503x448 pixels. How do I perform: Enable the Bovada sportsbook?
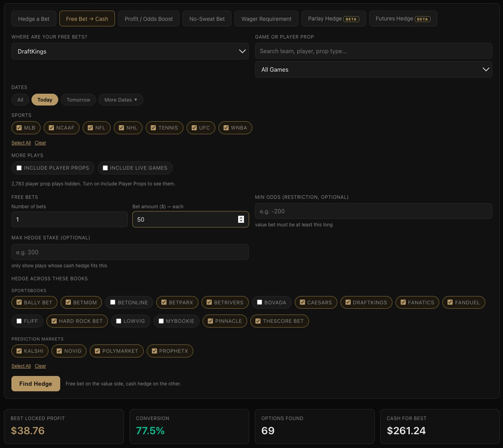tap(259, 302)
